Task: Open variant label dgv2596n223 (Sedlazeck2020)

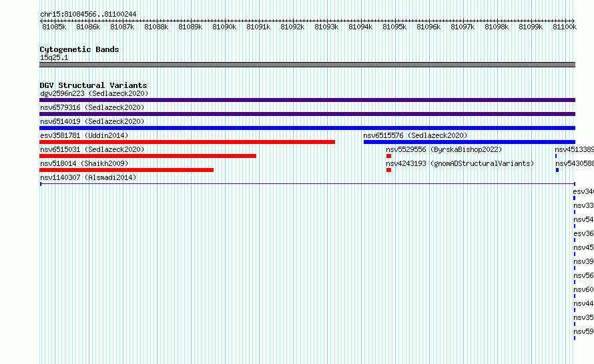Action: 94,93
